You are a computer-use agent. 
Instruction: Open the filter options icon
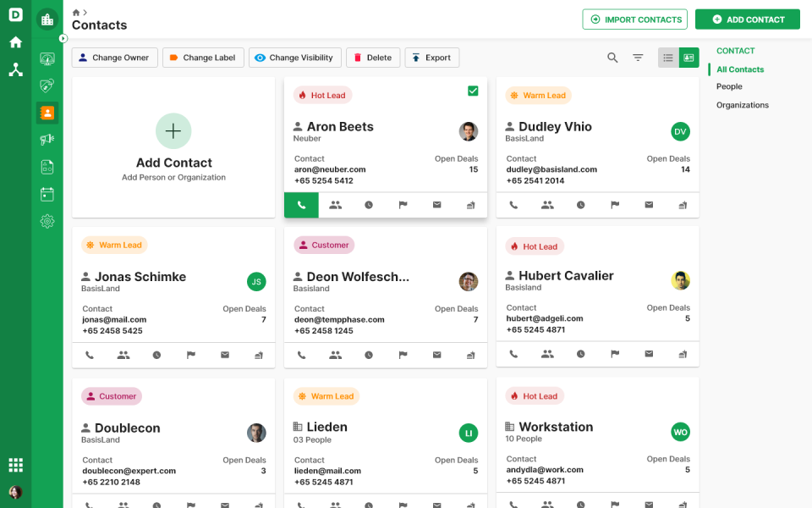pos(638,58)
